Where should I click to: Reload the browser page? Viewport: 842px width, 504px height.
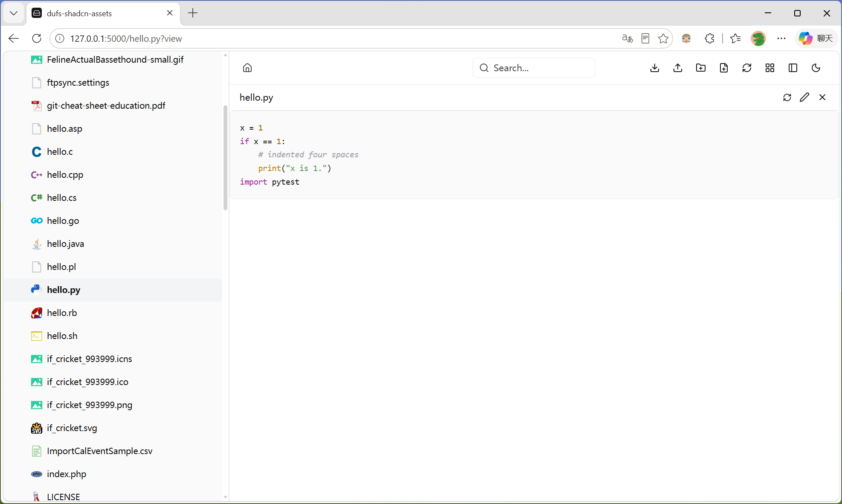click(x=37, y=38)
